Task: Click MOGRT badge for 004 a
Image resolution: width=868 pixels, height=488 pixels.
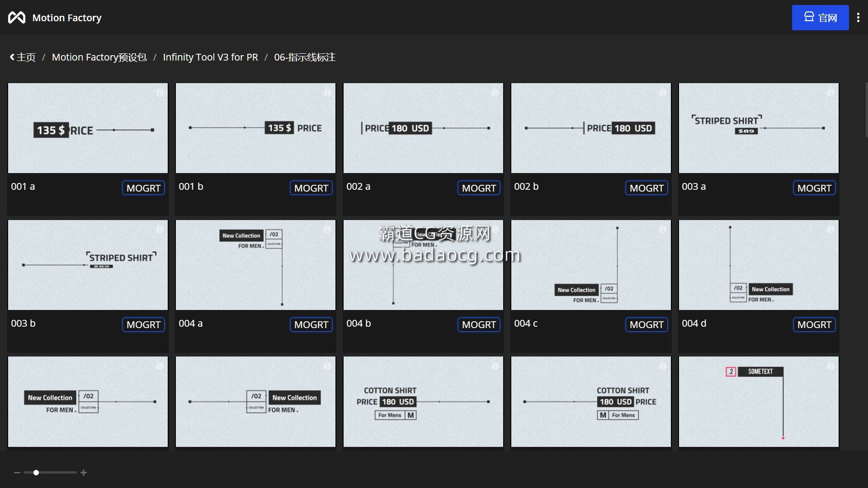Action: click(311, 324)
